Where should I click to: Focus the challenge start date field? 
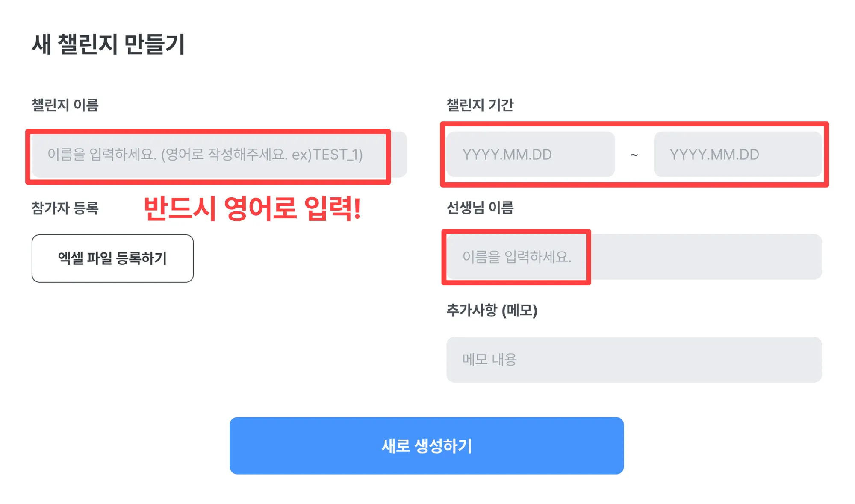click(530, 154)
